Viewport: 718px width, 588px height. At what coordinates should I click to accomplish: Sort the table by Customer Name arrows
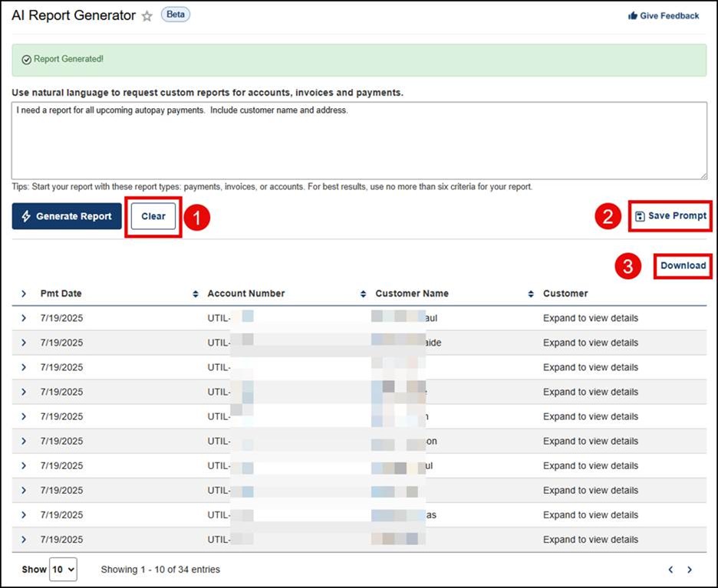pos(531,294)
